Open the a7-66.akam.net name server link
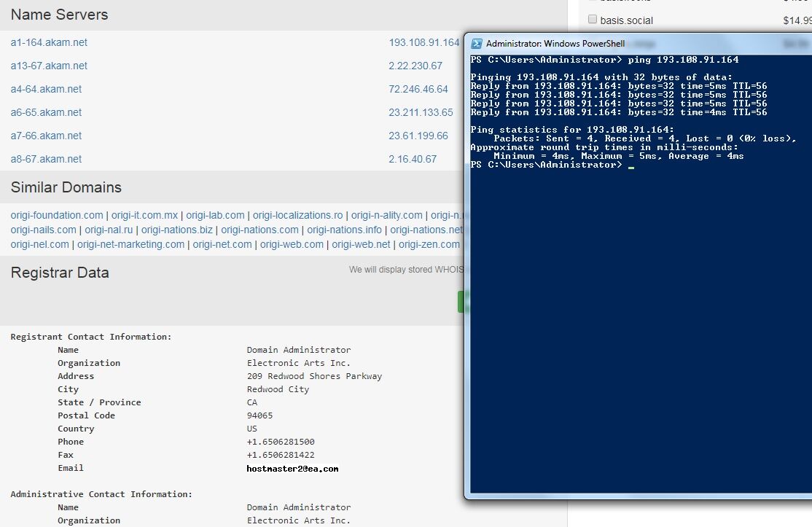Image resolution: width=812 pixels, height=527 pixels. 46,136
